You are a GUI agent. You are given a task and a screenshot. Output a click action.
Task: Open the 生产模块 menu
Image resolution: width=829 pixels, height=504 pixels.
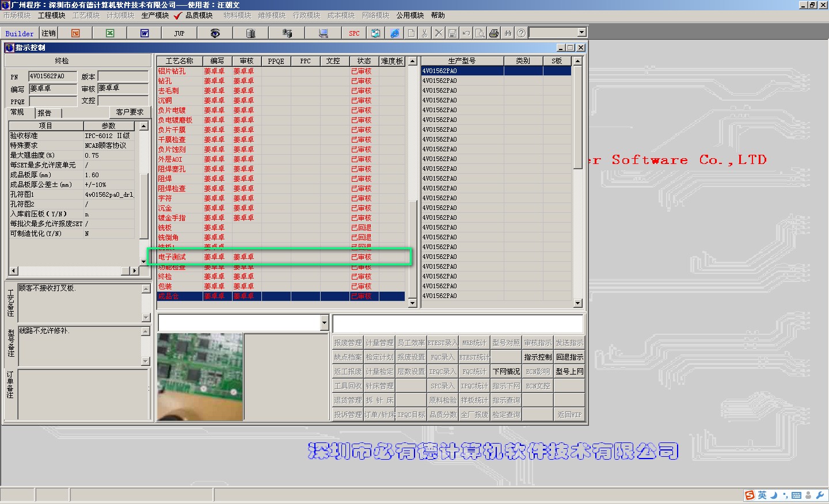coord(155,16)
